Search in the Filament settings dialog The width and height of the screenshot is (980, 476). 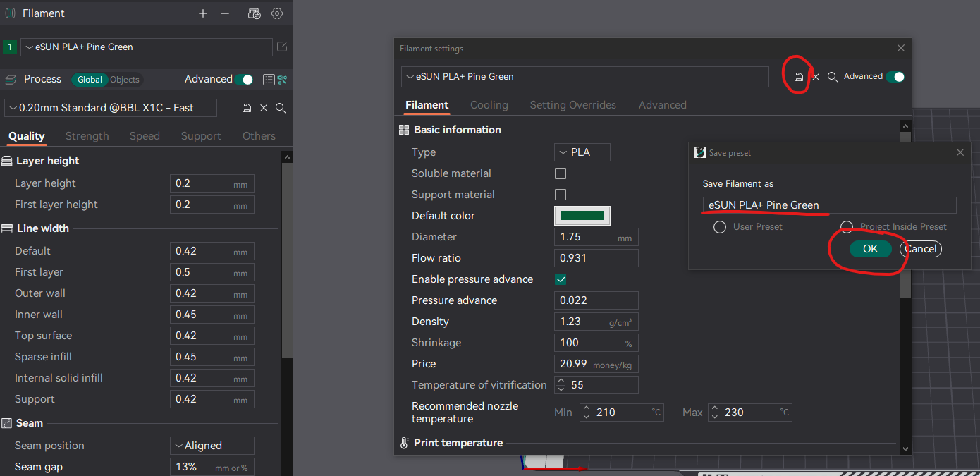pos(833,77)
